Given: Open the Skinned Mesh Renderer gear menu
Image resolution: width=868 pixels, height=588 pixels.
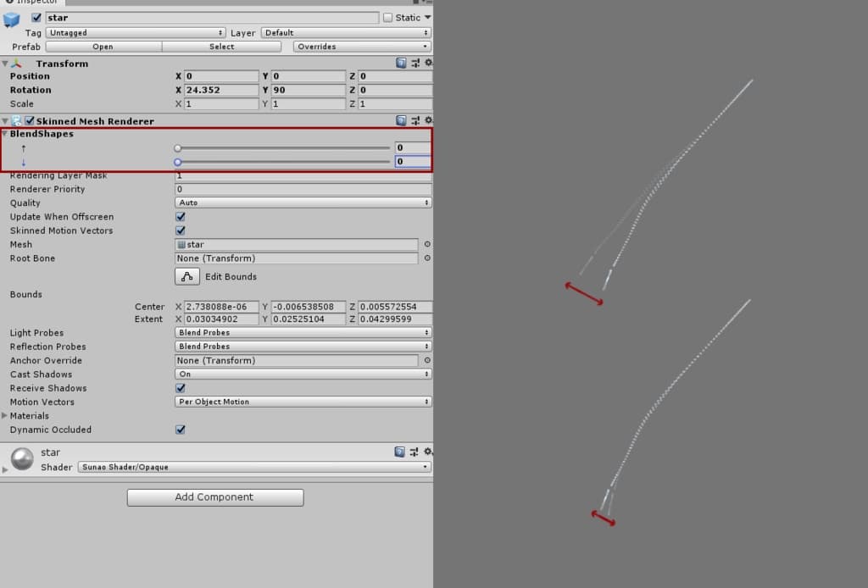Looking at the screenshot, I should click(x=428, y=121).
